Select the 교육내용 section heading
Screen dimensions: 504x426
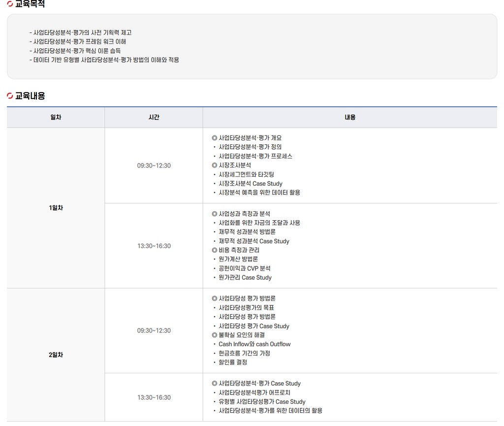pos(30,96)
